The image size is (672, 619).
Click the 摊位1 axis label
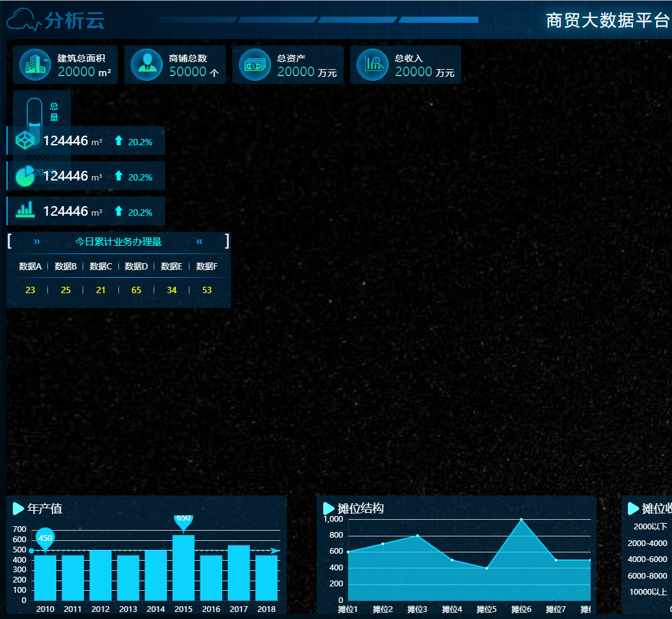point(348,609)
